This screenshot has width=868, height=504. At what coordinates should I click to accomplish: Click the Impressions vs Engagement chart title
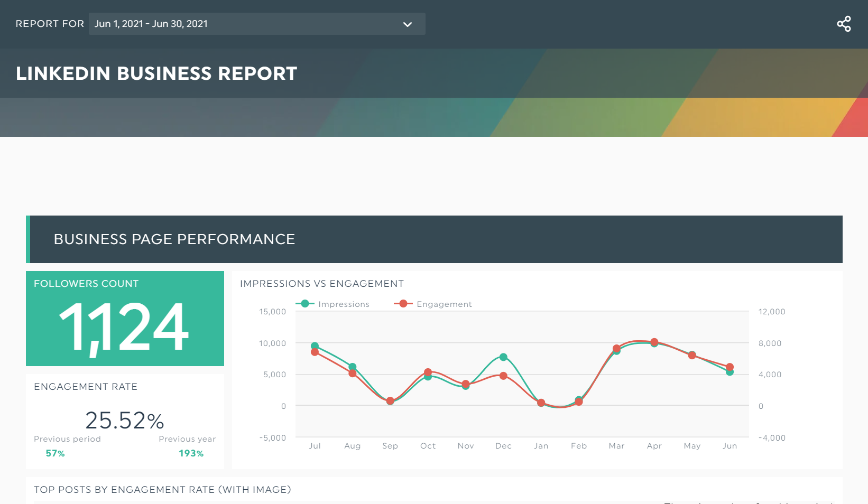point(322,284)
